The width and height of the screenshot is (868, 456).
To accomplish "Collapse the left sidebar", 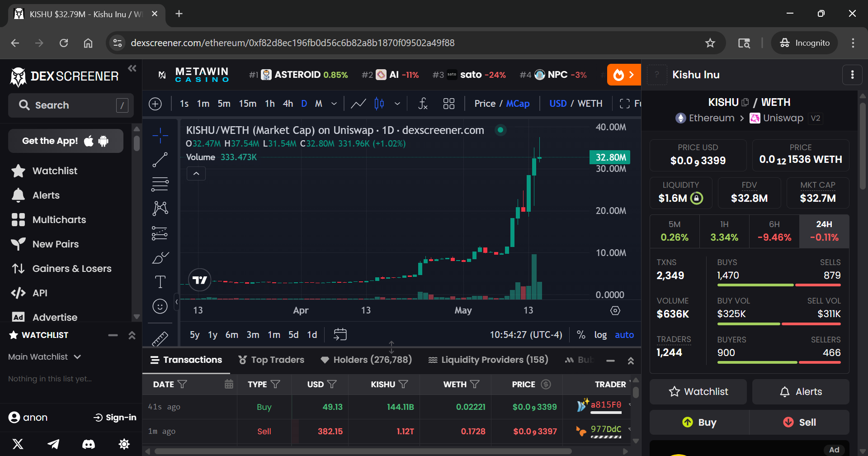I will [x=132, y=68].
